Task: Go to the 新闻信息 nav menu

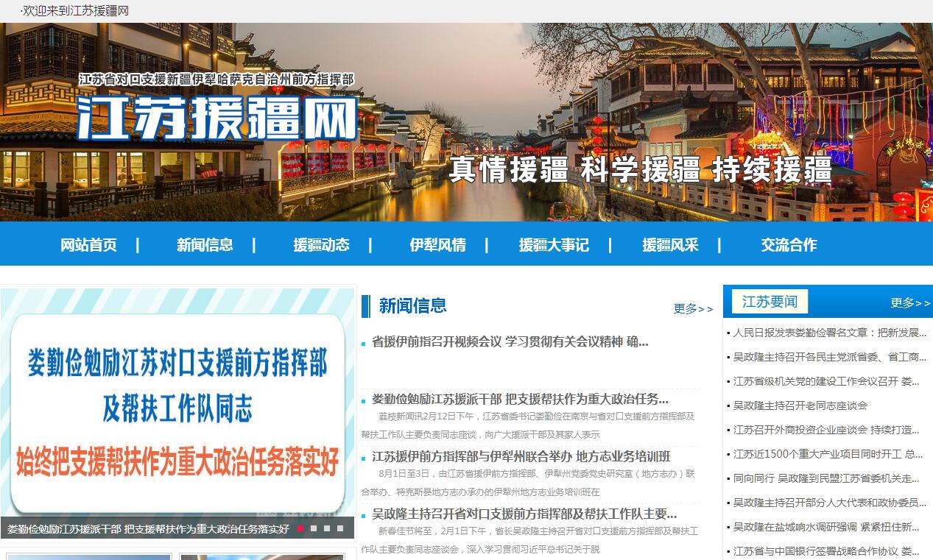Action: point(205,245)
